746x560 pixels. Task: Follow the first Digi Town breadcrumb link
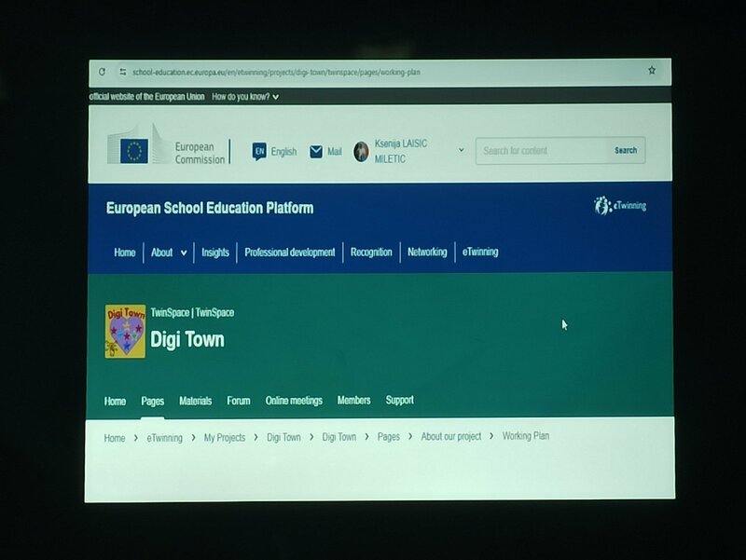[283, 437]
